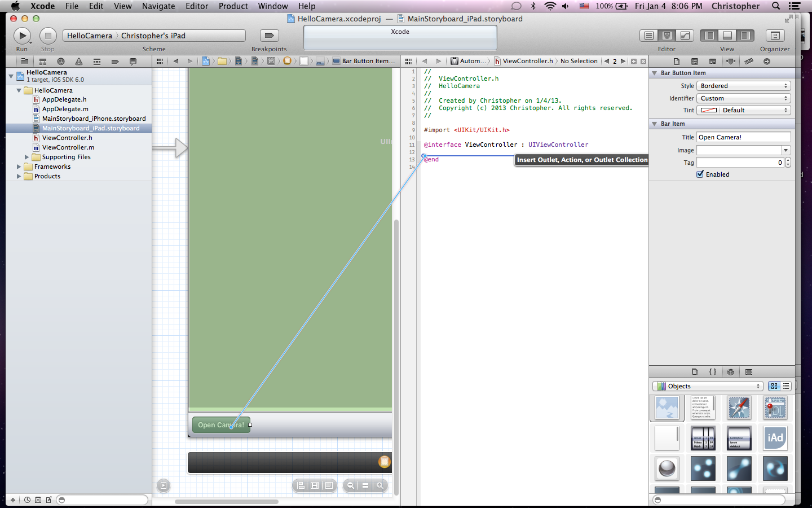Toggle the Debug area visibility
The height and width of the screenshot is (508, 812).
point(727,36)
